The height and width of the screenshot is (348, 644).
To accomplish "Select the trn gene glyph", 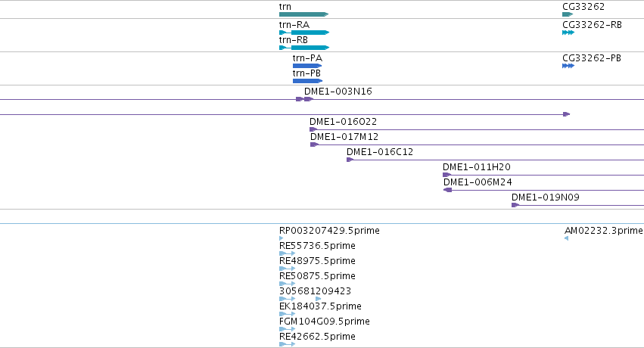I will tap(304, 14).
